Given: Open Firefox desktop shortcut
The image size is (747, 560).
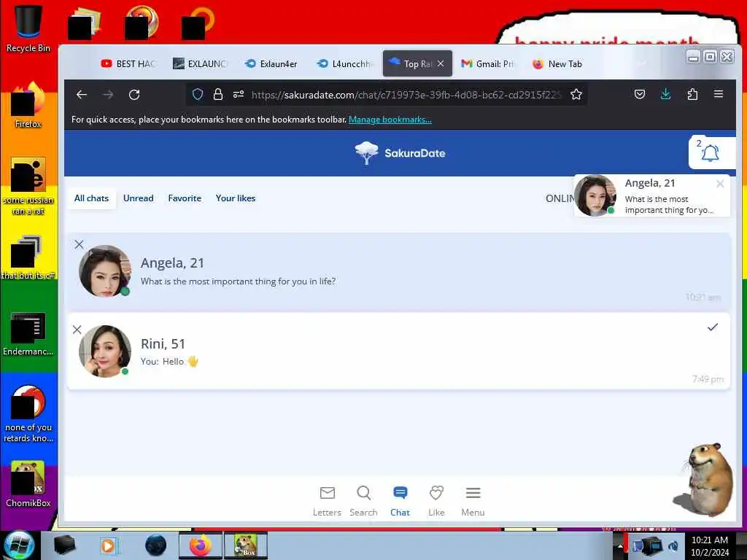Looking at the screenshot, I should pyautogui.click(x=28, y=106).
